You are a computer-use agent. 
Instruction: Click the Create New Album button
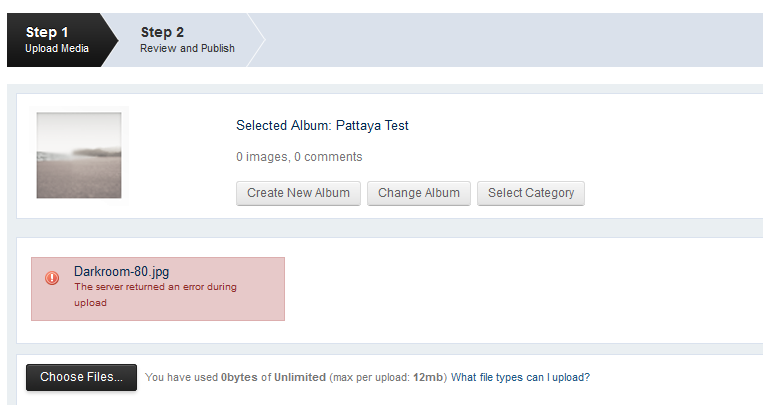(x=298, y=193)
